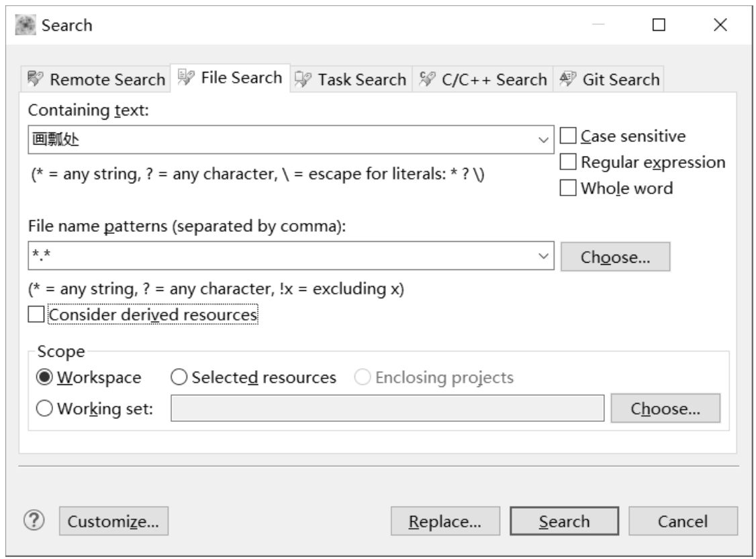This screenshot has width=756, height=559.
Task: Expand the Containing text dropdown
Action: point(543,140)
